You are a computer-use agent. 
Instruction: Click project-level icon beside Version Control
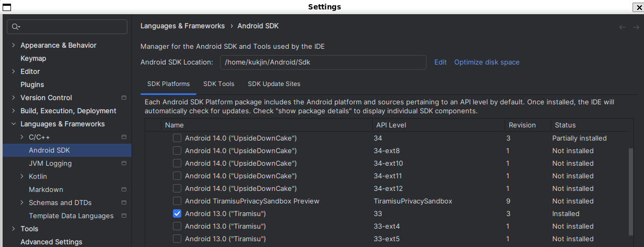point(124,98)
